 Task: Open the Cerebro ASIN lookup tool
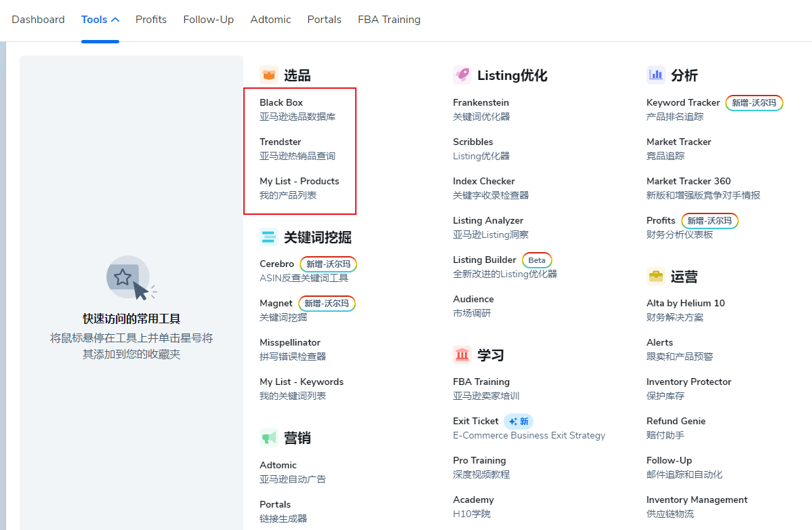[277, 264]
